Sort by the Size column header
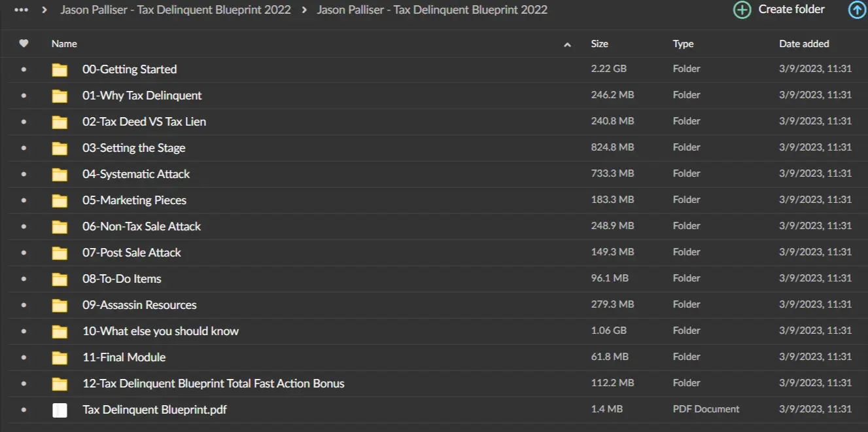Image resolution: width=868 pixels, height=432 pixels. pyautogui.click(x=599, y=44)
